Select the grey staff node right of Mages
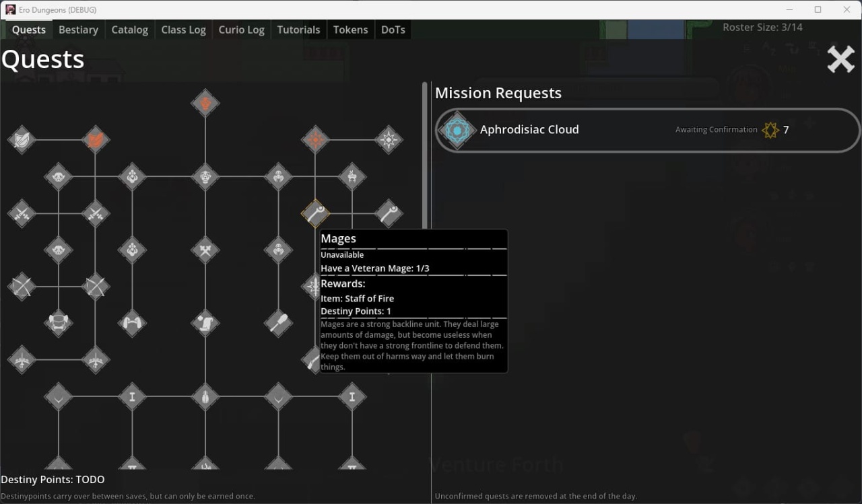862x504 pixels. click(x=389, y=213)
